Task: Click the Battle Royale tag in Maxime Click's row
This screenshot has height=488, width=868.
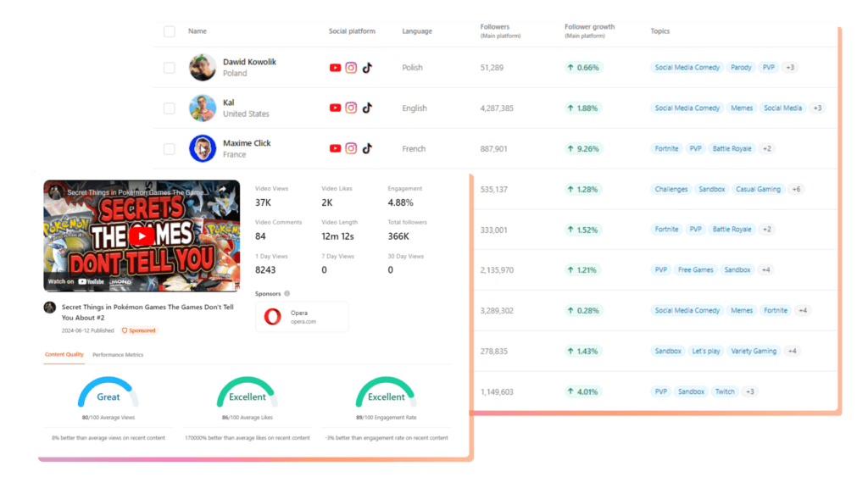Action: (x=732, y=148)
